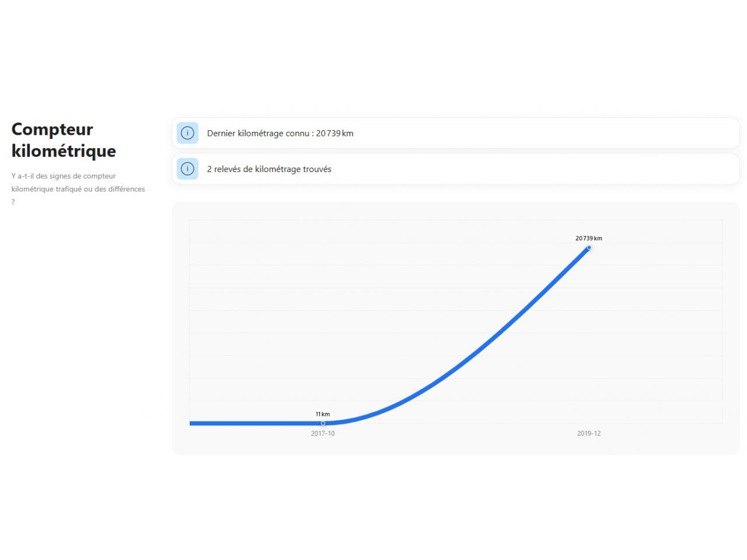Click the 2017-10 axis date label

(323, 433)
